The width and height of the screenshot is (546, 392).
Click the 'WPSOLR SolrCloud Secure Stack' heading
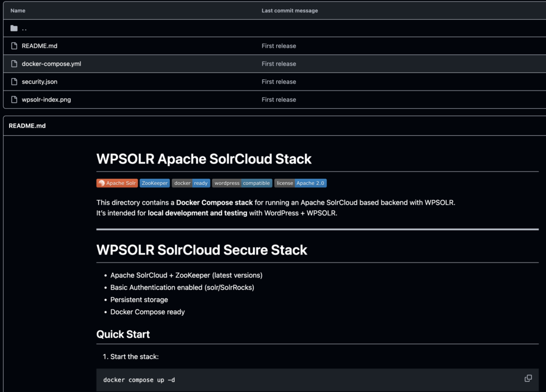[x=202, y=250]
